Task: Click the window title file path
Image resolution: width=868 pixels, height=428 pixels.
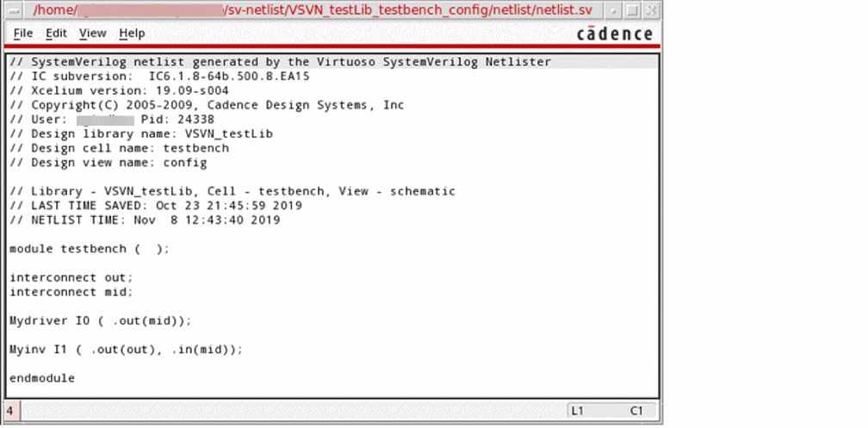Action: pyautogui.click(x=313, y=10)
